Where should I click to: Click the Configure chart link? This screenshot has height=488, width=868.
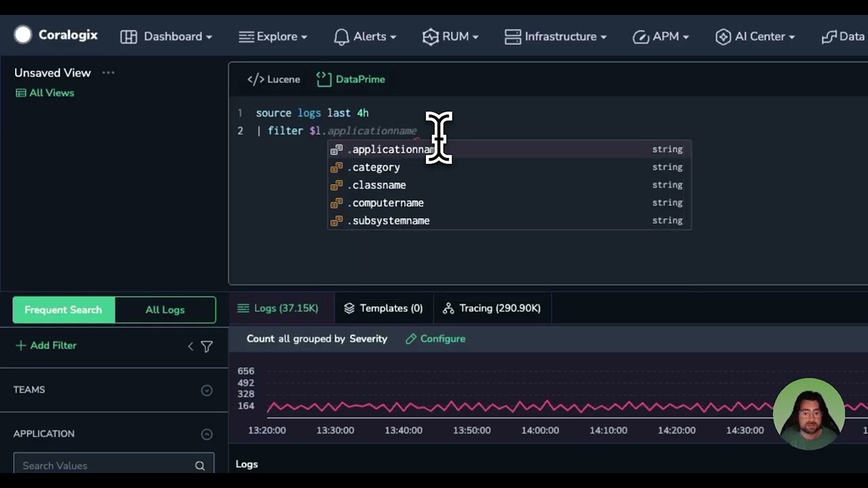pos(435,339)
